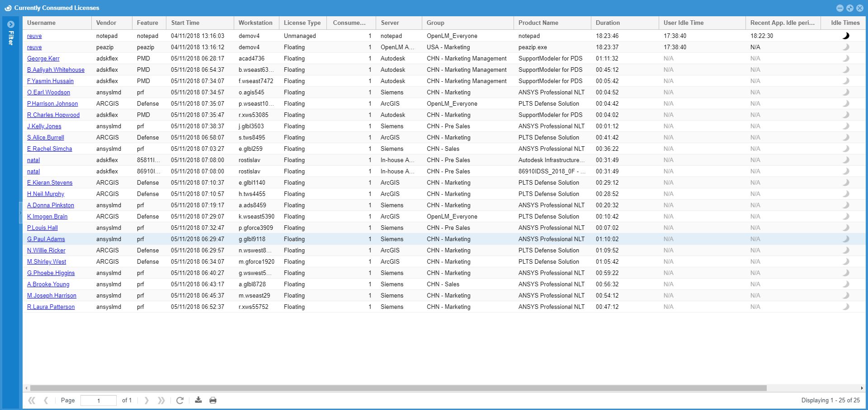Image resolution: width=868 pixels, height=410 pixels.
Task: Click the page number input field
Action: [98, 401]
